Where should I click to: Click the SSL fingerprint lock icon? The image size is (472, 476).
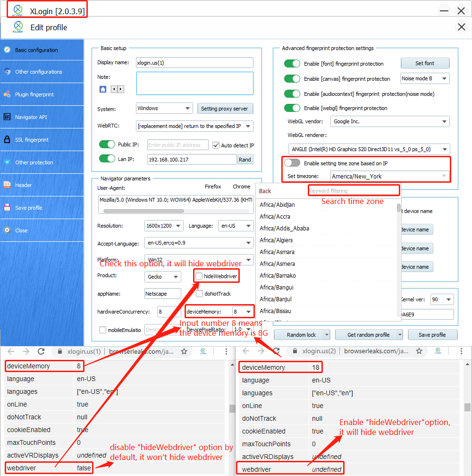tap(7, 139)
